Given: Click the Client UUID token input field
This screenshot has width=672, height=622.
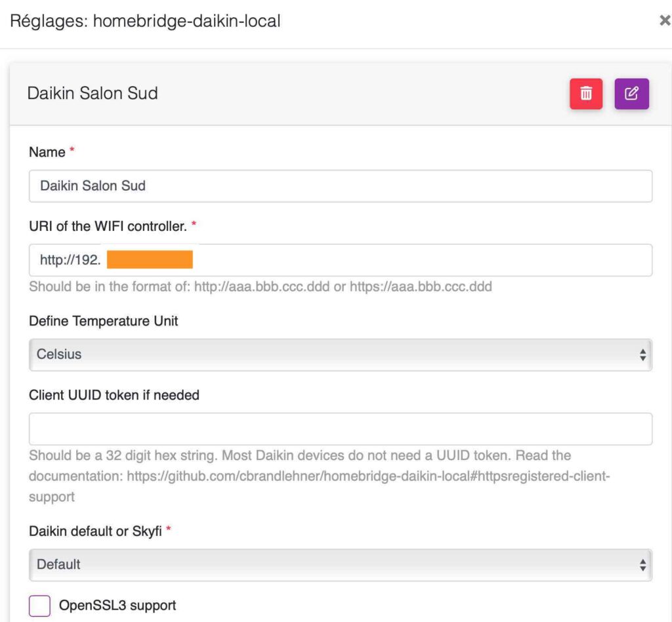Looking at the screenshot, I should (x=341, y=429).
